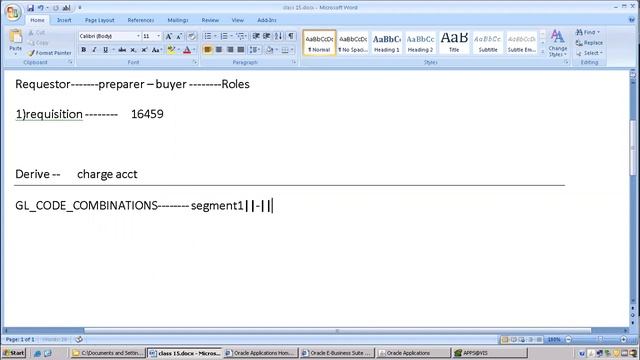Click the Windows Start button

coord(13,353)
